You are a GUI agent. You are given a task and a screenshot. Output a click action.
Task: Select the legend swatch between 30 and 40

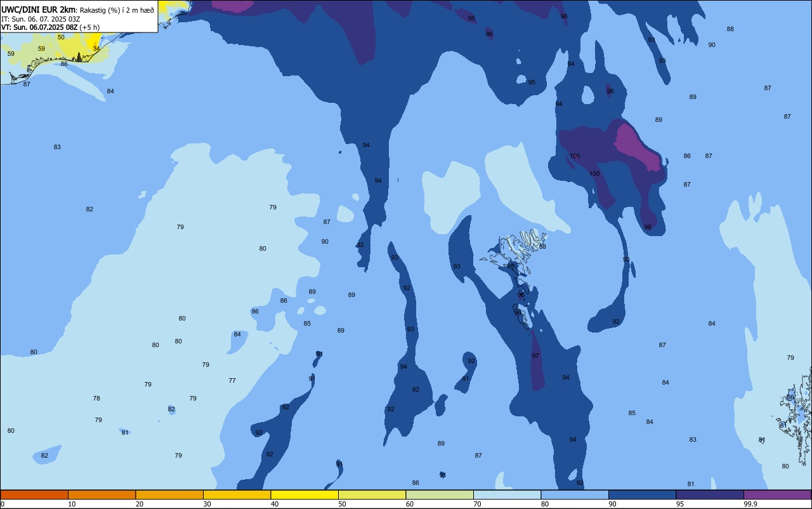click(x=237, y=494)
